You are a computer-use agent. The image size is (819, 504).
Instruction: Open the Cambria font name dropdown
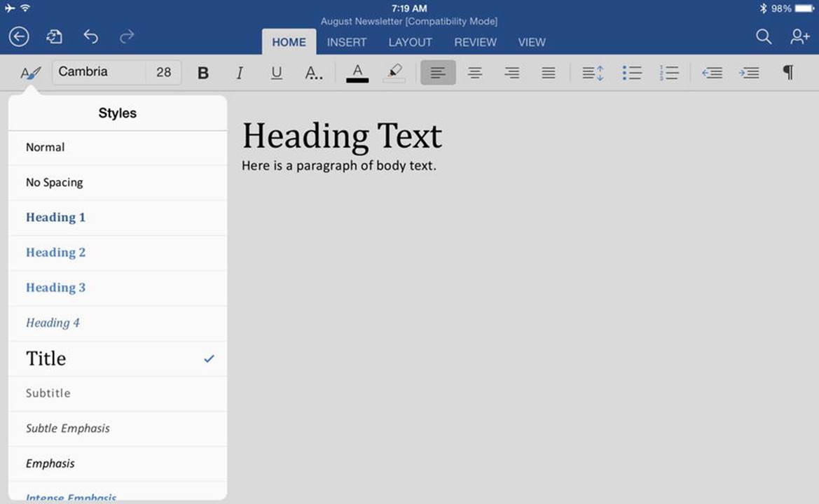point(98,72)
